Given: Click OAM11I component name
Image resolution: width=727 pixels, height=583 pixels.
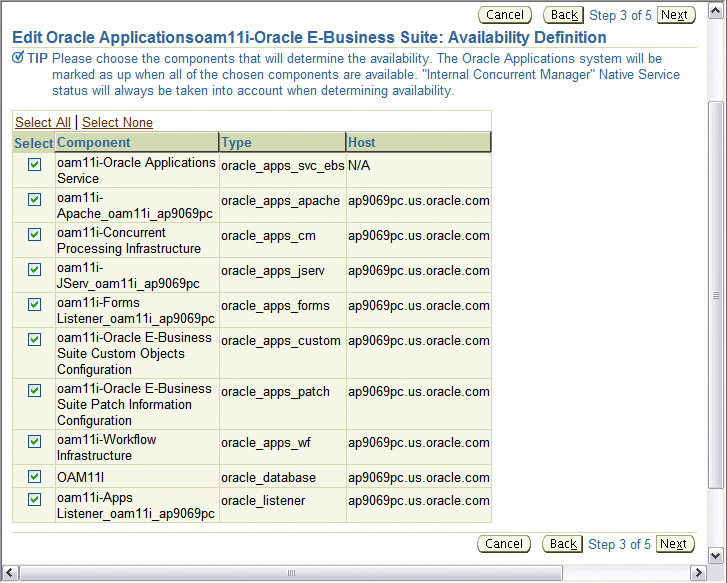Looking at the screenshot, I should [x=81, y=477].
